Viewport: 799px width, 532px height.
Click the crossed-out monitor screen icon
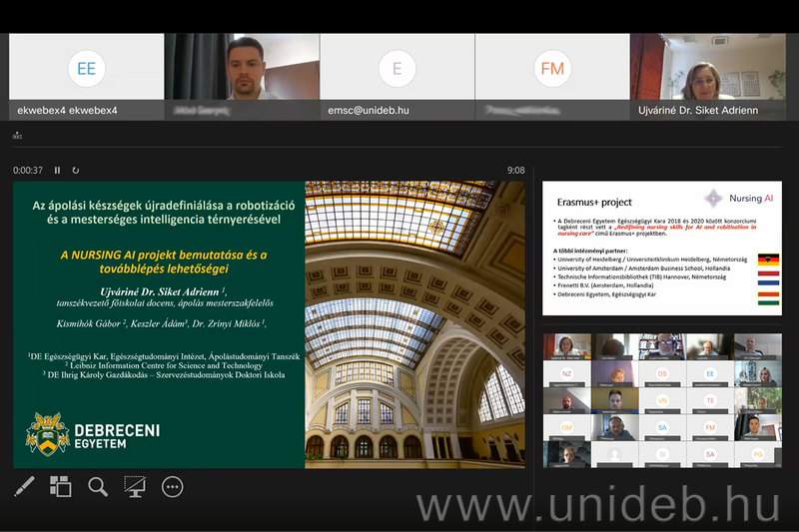pos(135,486)
